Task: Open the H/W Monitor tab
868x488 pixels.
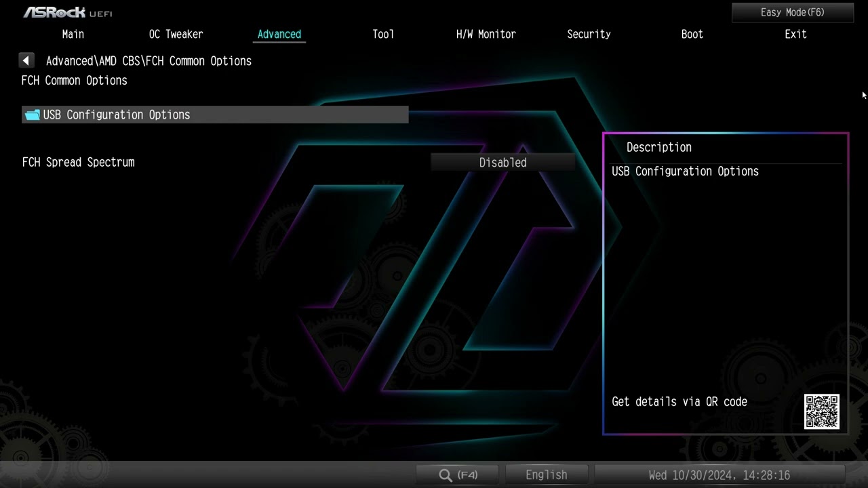Action: pos(486,34)
